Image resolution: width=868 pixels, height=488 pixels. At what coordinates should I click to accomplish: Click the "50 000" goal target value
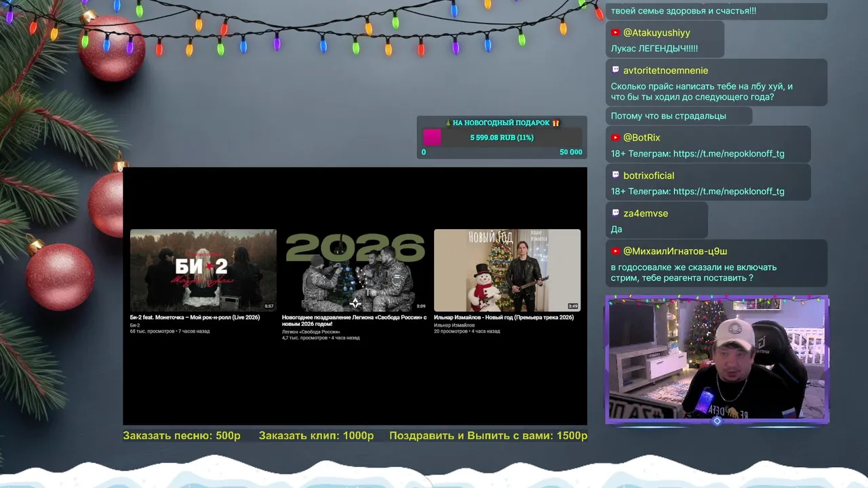coord(571,152)
